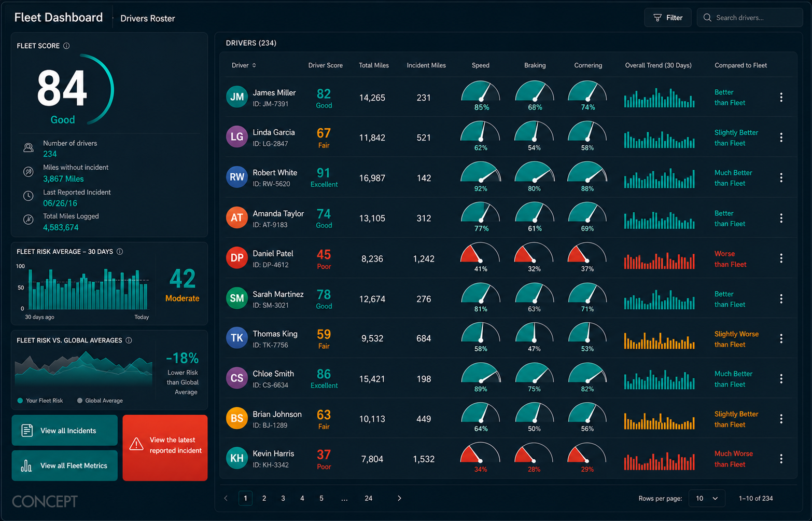The width and height of the screenshot is (812, 521).
Task: Sort by the Driver column arrows
Action: click(x=254, y=65)
